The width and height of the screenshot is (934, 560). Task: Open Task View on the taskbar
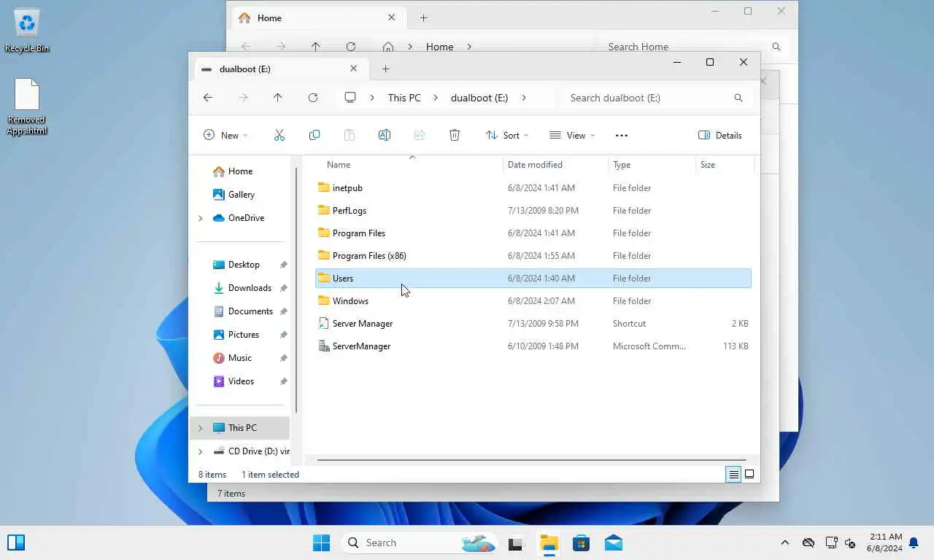pos(516,542)
